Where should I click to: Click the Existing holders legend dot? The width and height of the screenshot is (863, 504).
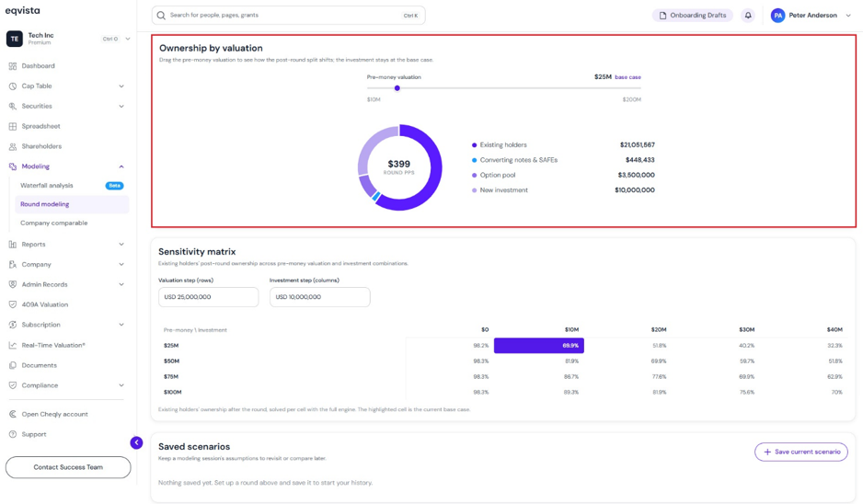[474, 145]
